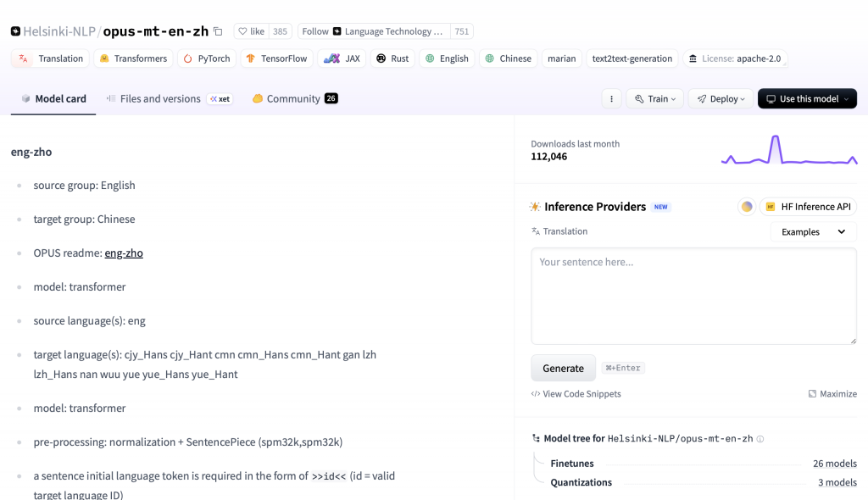Click the Translation label in widget
The width and height of the screenshot is (868, 500).
565,231
